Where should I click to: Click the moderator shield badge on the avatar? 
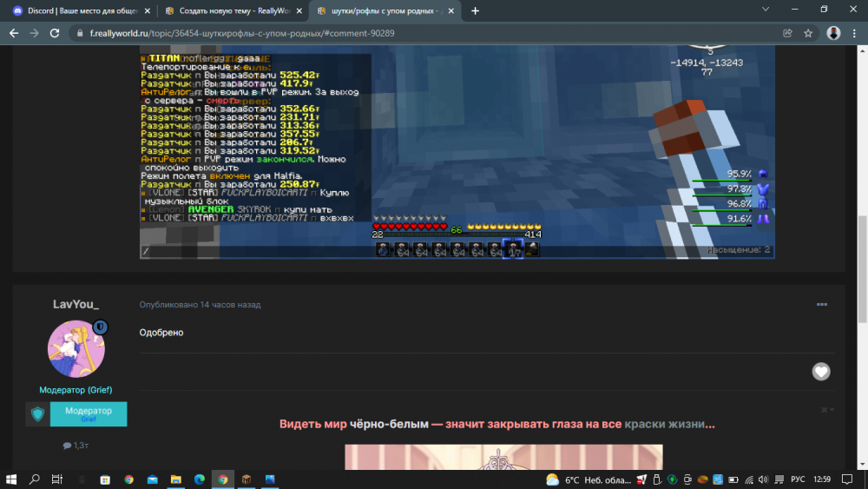click(x=100, y=327)
